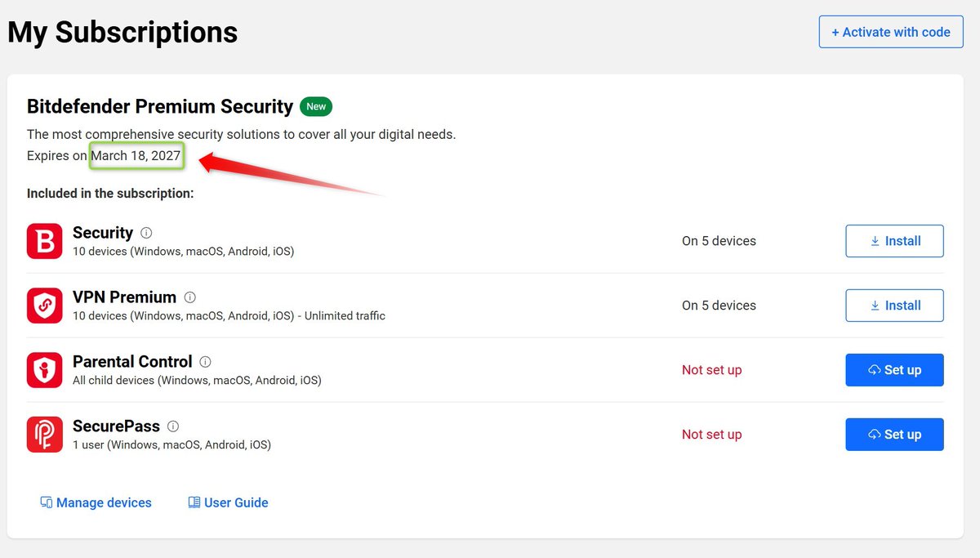Click the "most comprehensive security solutions" description
This screenshot has height=558, width=980.
(241, 134)
